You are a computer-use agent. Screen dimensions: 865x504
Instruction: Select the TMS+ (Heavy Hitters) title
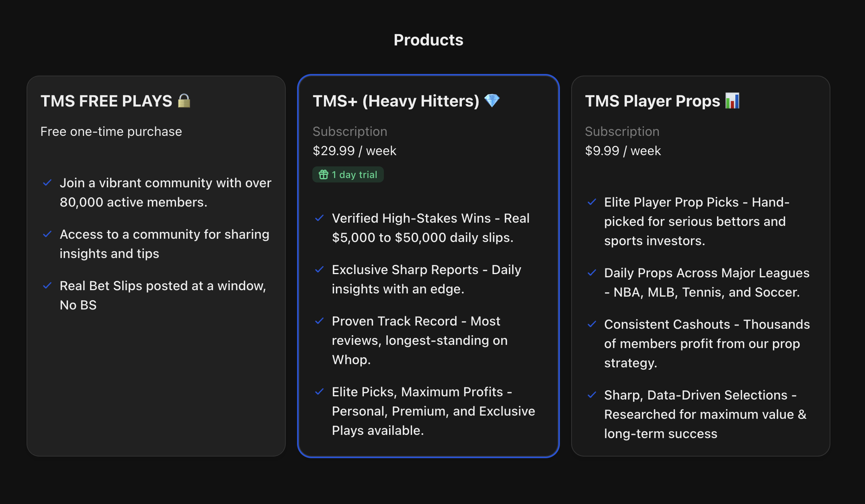click(396, 101)
